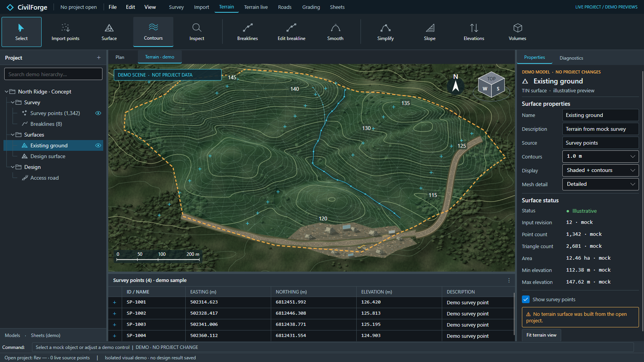Collapse the Surfaces folder
The height and width of the screenshot is (362, 644).
click(13, 135)
